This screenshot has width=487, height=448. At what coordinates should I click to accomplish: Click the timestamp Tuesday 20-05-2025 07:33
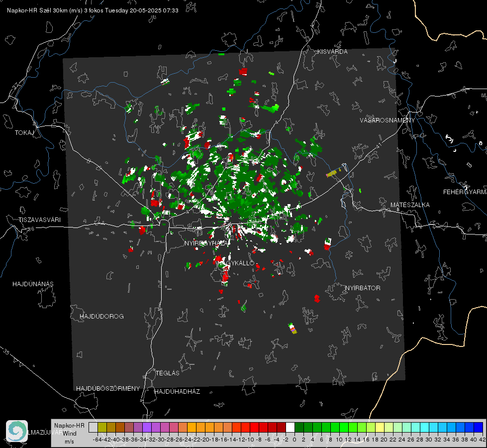point(142,10)
